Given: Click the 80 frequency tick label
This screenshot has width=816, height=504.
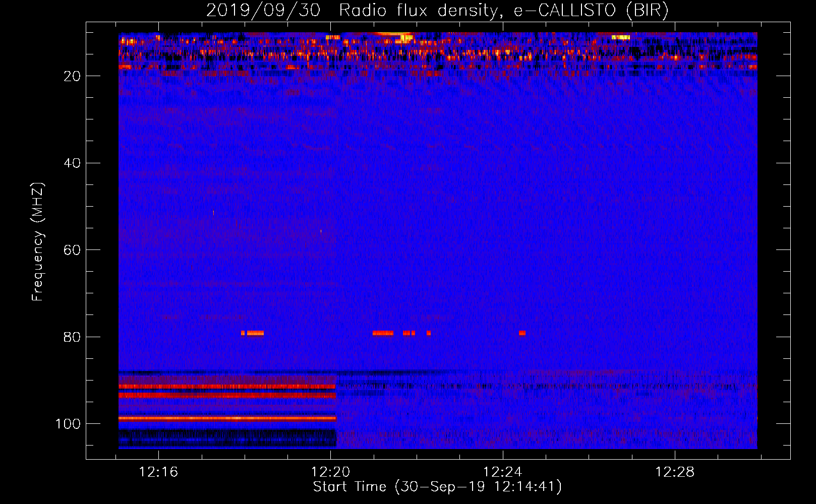Looking at the screenshot, I should click(72, 337).
